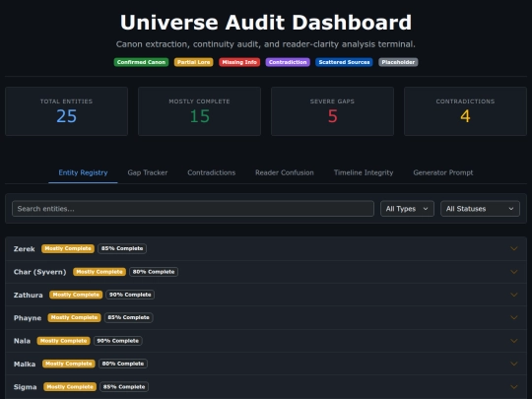The height and width of the screenshot is (399, 532).
Task: Click the Scattered Sources legend badge
Action: point(344,62)
